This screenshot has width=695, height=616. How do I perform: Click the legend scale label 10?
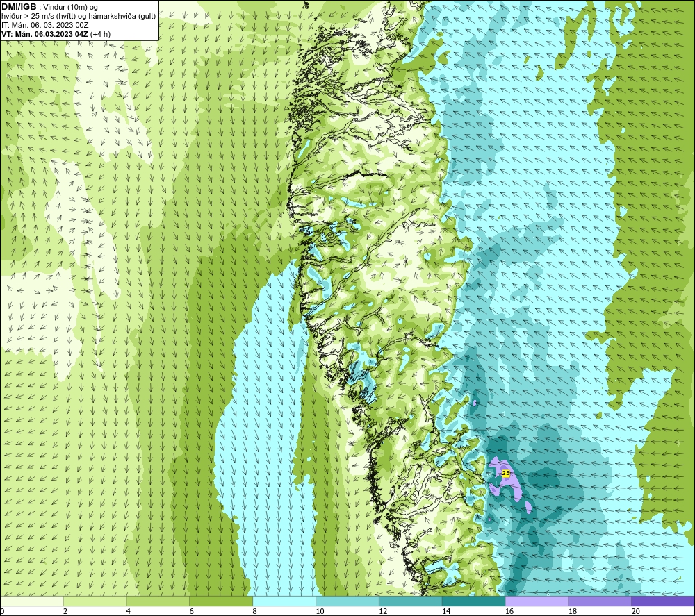pyautogui.click(x=320, y=612)
